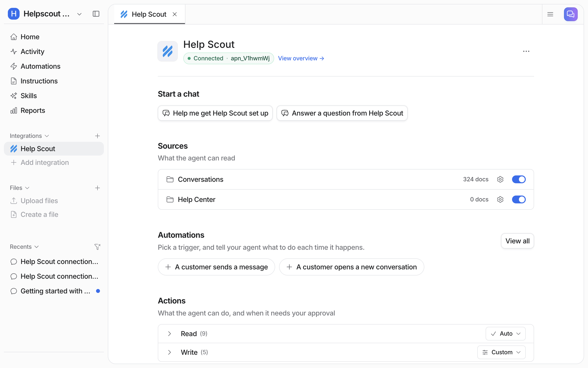This screenshot has height=368, width=588.
Task: Open Instructions in sidebar
Action: (54, 81)
